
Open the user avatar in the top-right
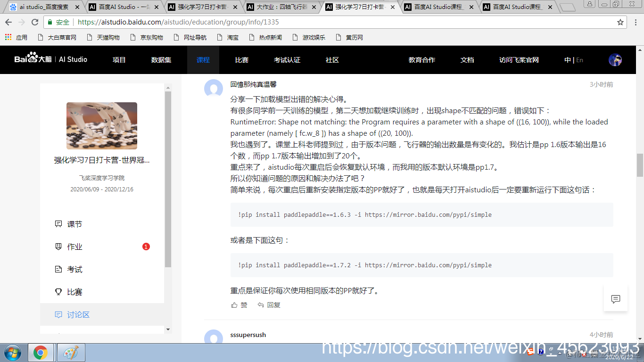(x=616, y=60)
